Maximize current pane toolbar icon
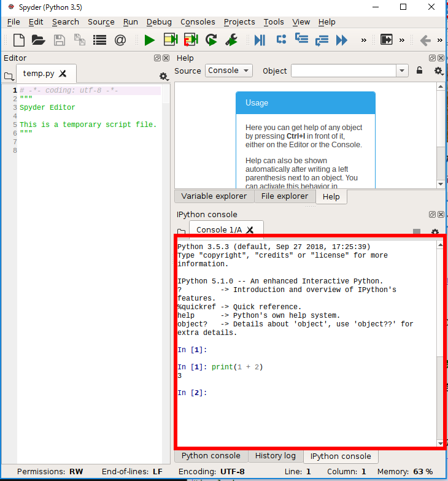 [x=387, y=39]
